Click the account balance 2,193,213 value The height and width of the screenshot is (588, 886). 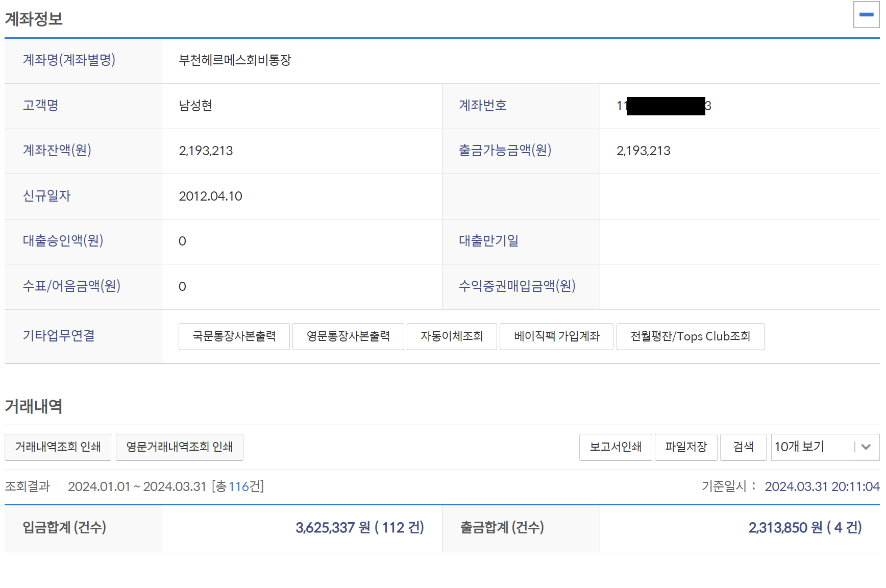point(206,151)
